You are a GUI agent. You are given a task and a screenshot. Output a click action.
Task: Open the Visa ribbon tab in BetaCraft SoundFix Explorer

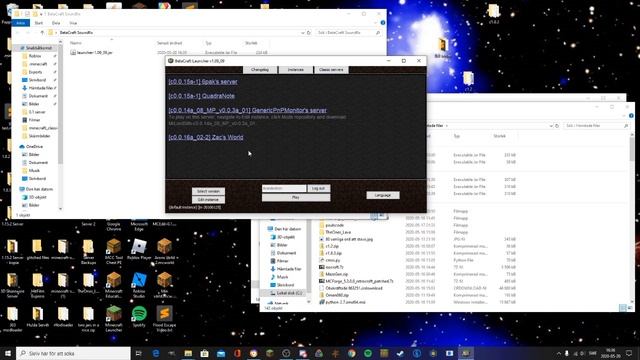tap(73, 23)
